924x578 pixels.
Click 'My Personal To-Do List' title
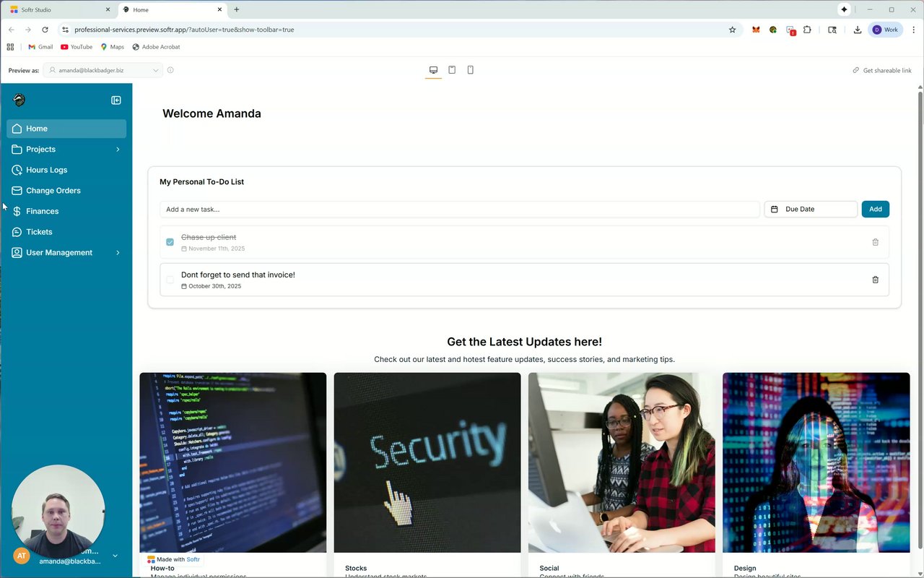[201, 182]
